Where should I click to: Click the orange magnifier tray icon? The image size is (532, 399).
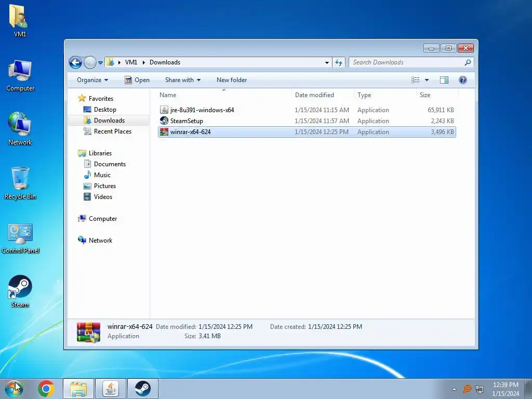point(467,389)
